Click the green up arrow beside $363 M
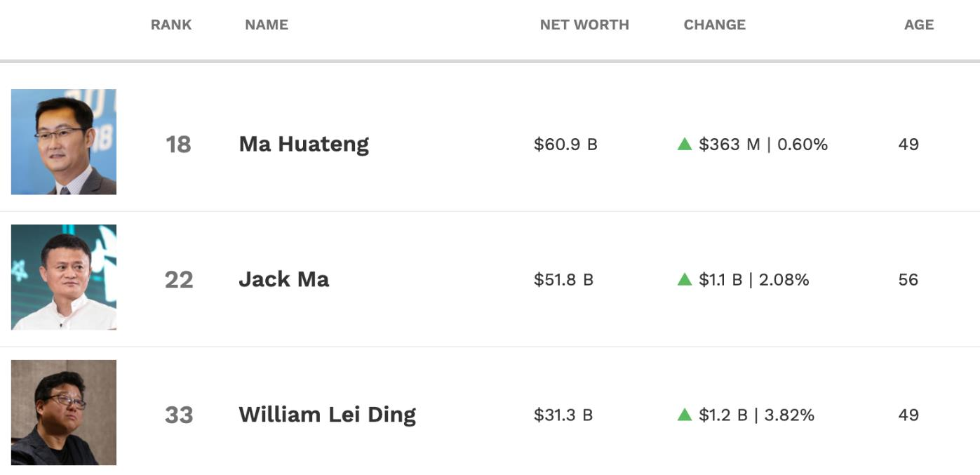 [x=685, y=144]
